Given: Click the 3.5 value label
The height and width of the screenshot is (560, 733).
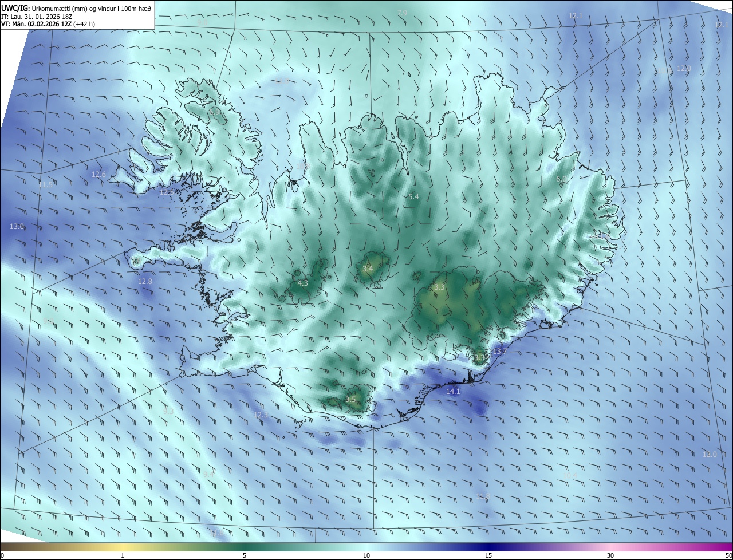Looking at the screenshot, I should (x=350, y=400).
